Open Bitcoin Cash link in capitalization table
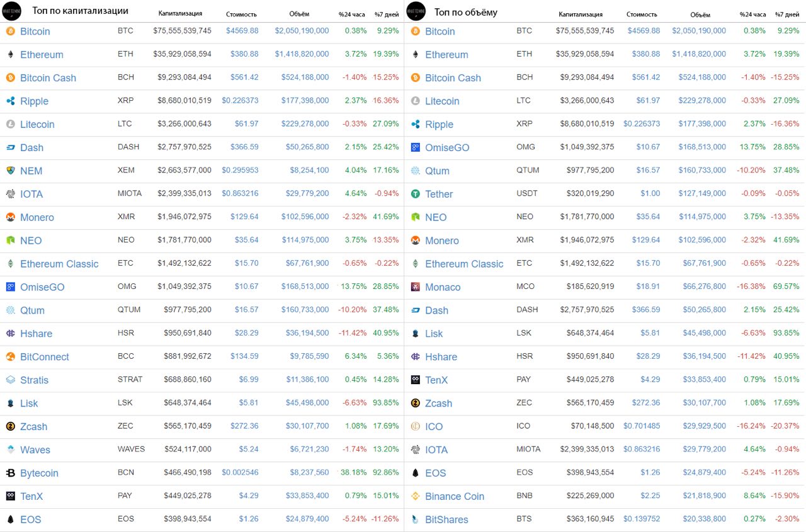Viewport: 806px width, 532px height. pyautogui.click(x=48, y=77)
